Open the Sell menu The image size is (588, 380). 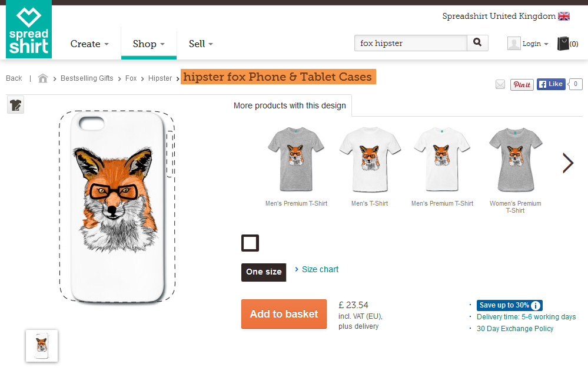201,44
